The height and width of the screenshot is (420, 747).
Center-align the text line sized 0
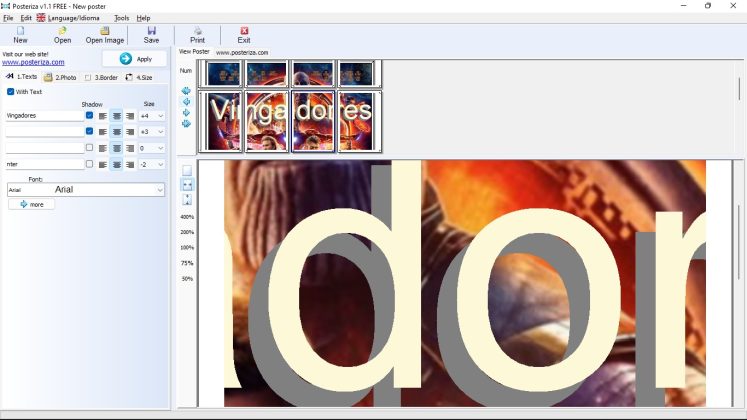116,149
